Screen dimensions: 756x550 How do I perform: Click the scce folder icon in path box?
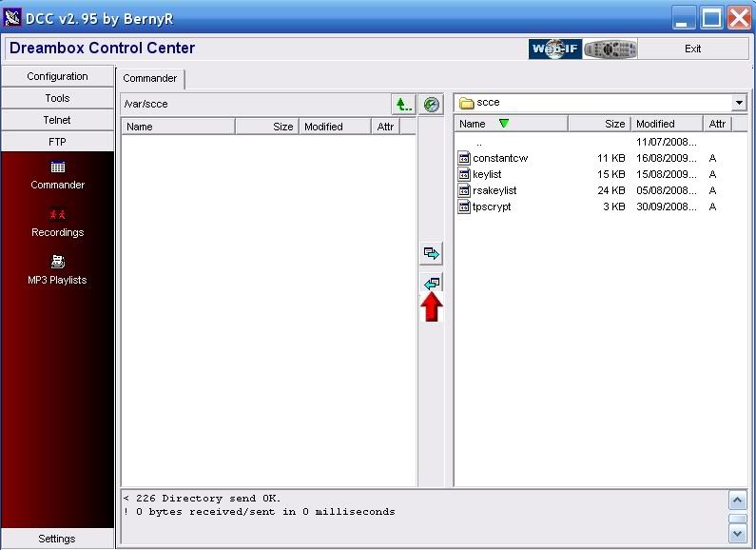pos(466,103)
